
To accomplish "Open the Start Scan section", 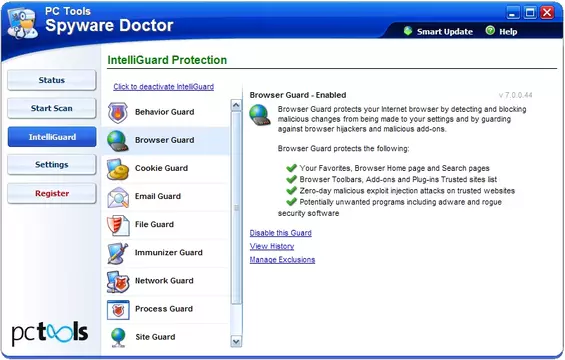I will 52,108.
